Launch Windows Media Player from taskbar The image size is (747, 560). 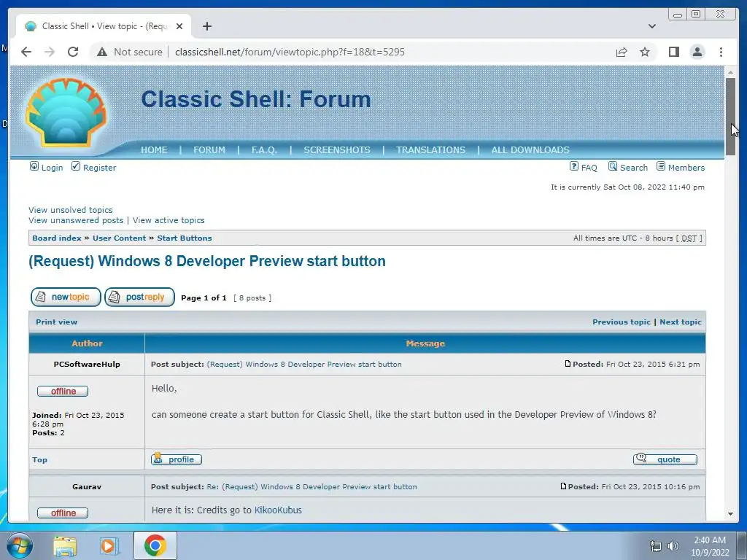pyautogui.click(x=109, y=545)
